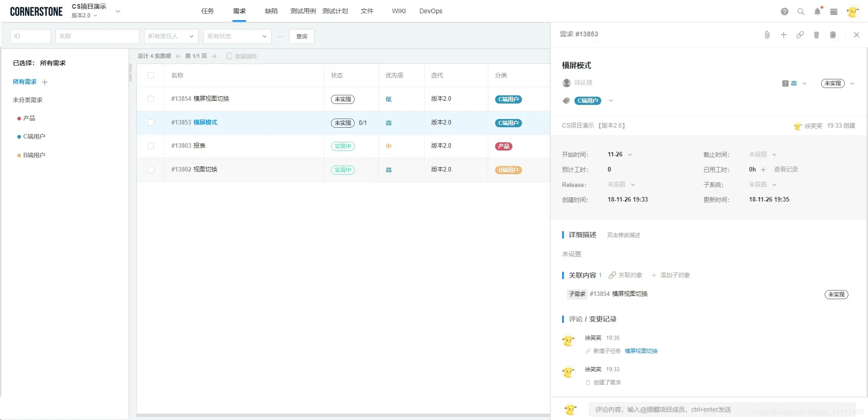Image resolution: width=868 pixels, height=420 pixels.
Task: Open the priority 高 dropdown in detail panel
Action: click(804, 83)
